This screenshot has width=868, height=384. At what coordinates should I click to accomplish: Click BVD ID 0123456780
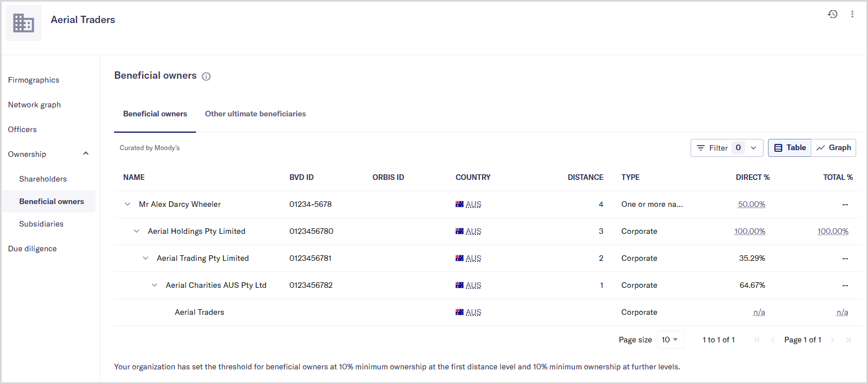point(311,231)
